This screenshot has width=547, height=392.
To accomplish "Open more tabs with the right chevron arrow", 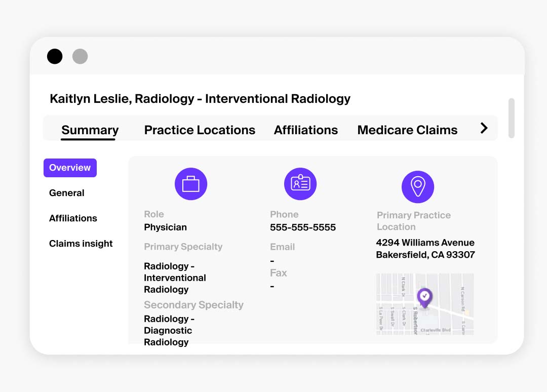I will 485,129.
